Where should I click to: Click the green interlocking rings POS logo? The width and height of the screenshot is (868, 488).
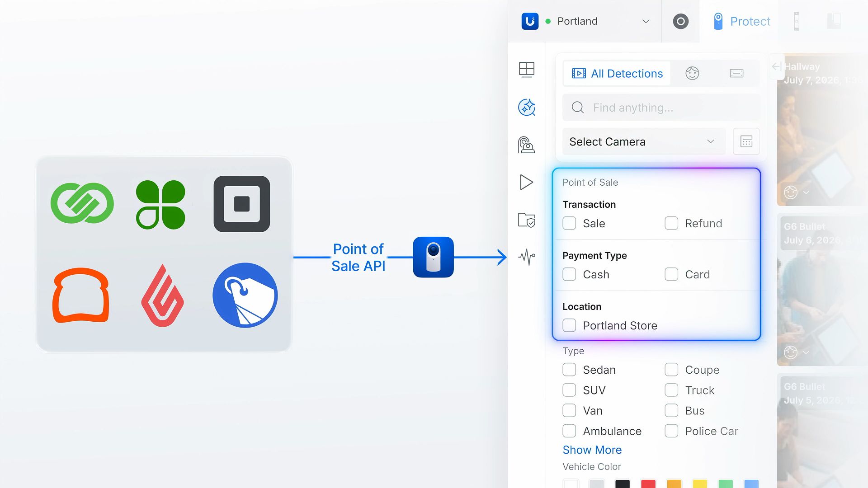click(82, 203)
